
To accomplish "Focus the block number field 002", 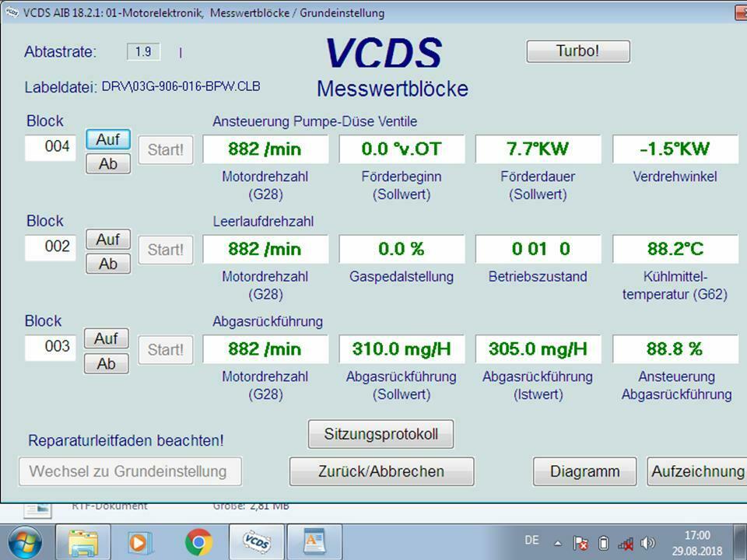I will pos(51,247).
